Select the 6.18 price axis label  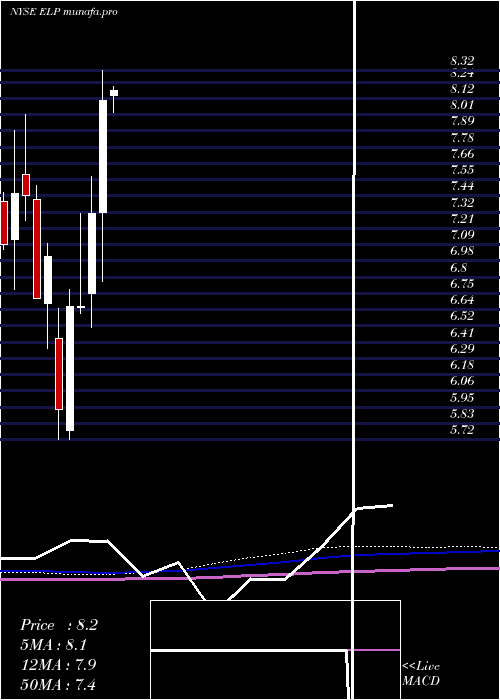pos(462,365)
